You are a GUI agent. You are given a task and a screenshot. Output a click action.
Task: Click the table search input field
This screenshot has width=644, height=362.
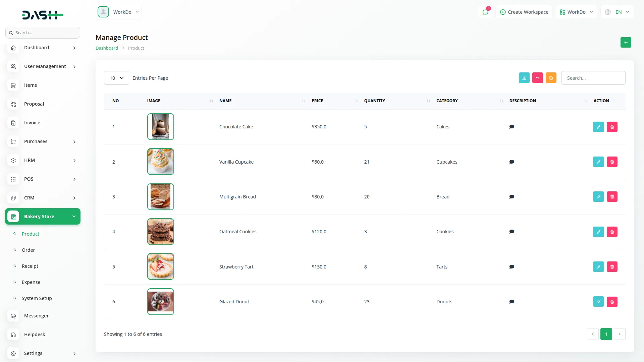click(593, 78)
